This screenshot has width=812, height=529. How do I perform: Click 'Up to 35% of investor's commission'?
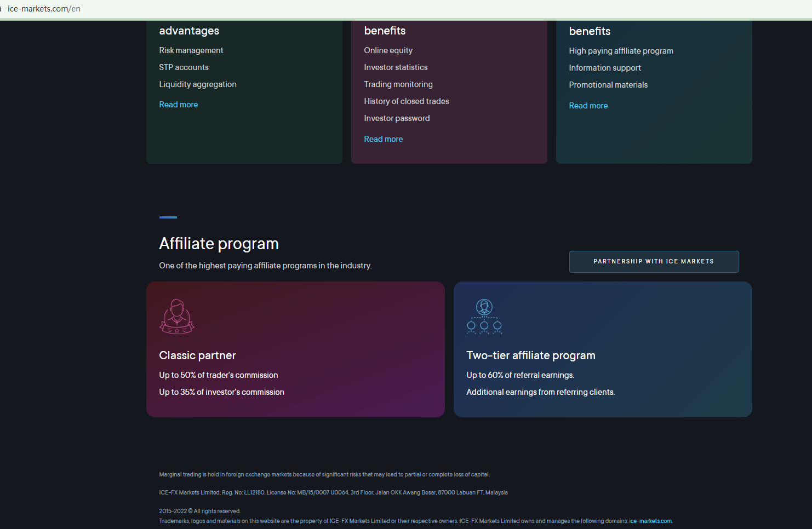222,392
